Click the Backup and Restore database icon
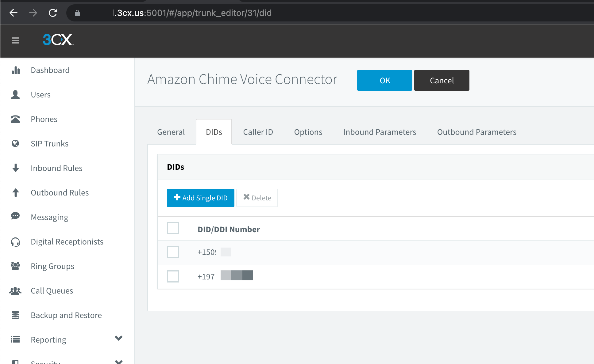This screenshot has width=594, height=364. [x=15, y=315]
